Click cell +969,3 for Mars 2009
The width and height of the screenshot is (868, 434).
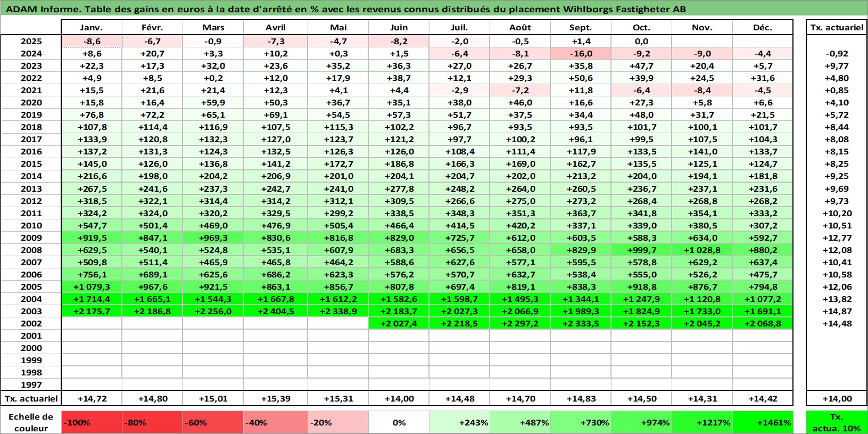click(213, 238)
